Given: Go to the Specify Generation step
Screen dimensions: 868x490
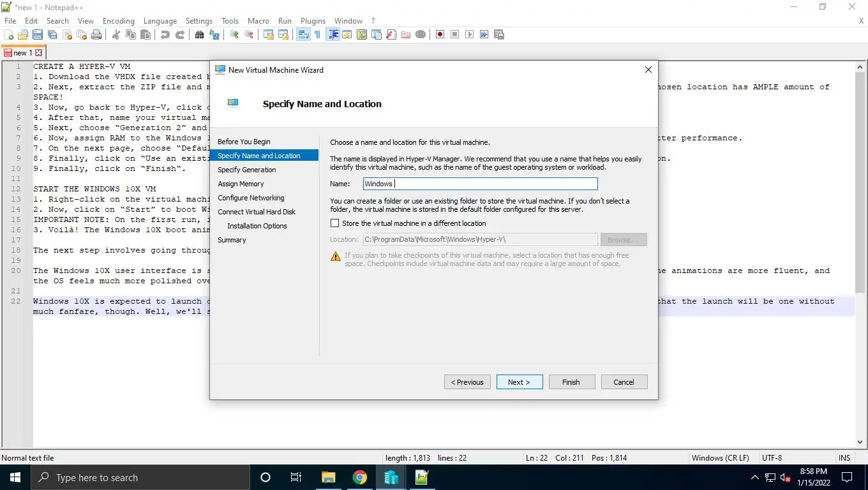Looking at the screenshot, I should click(x=247, y=170).
